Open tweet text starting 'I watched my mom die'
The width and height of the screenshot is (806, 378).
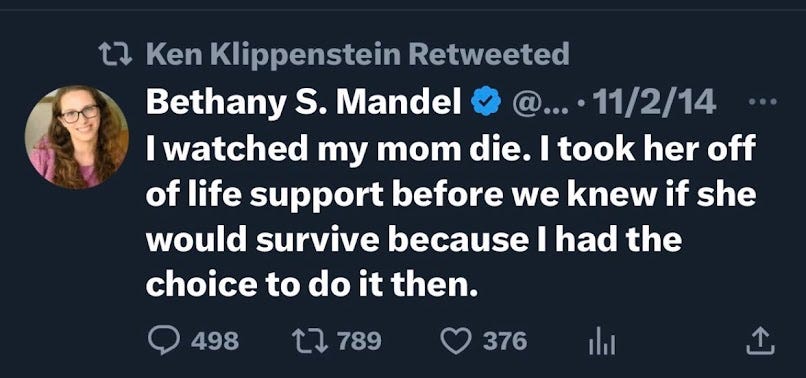(451, 217)
